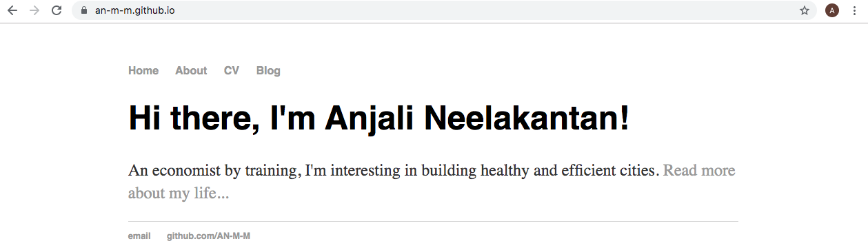Open the profile avatar labeled A
868x250 pixels.
click(x=832, y=10)
